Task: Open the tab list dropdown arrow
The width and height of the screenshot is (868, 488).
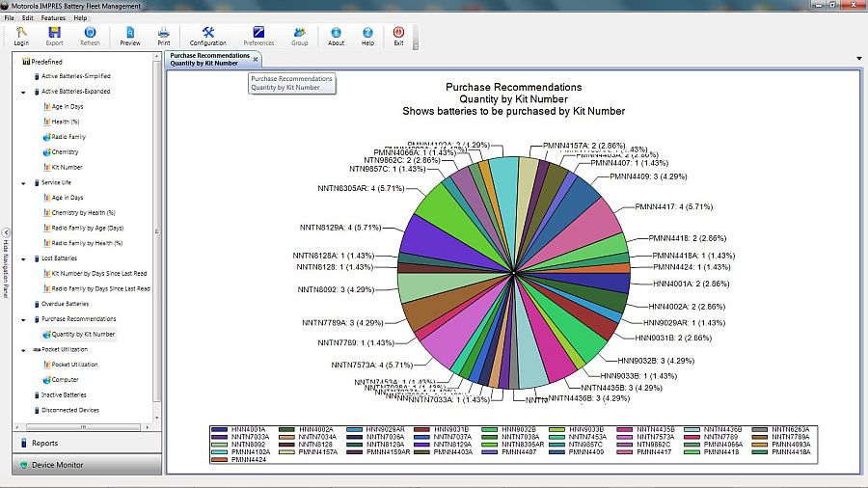Action: 858,59
